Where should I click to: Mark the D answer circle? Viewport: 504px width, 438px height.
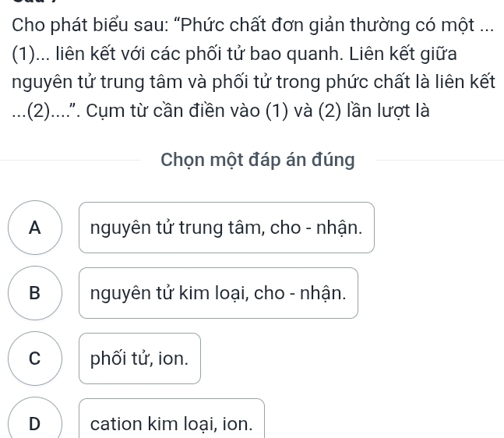34,423
